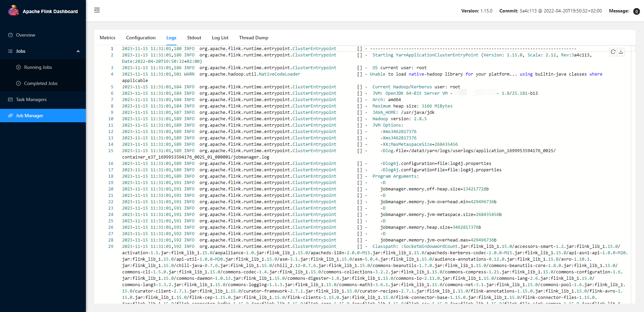The width and height of the screenshot is (644, 312).
Task: Click log line number 29
Action: pyautogui.click(x=111, y=247)
